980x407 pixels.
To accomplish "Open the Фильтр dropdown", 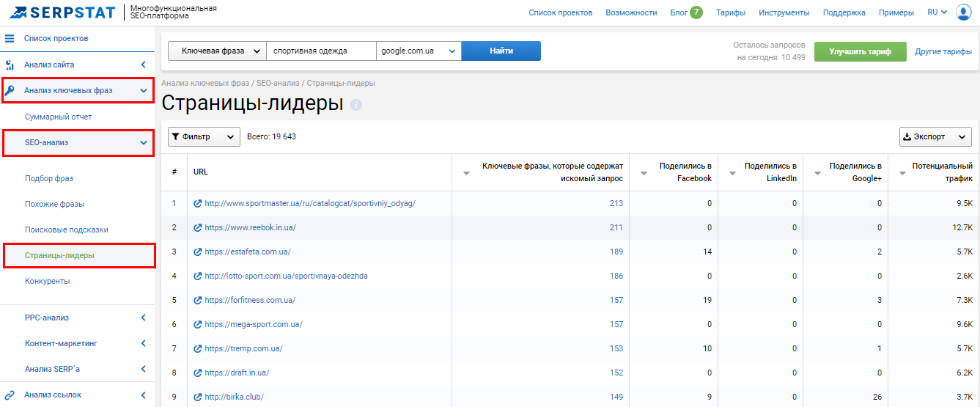I will pyautogui.click(x=204, y=136).
